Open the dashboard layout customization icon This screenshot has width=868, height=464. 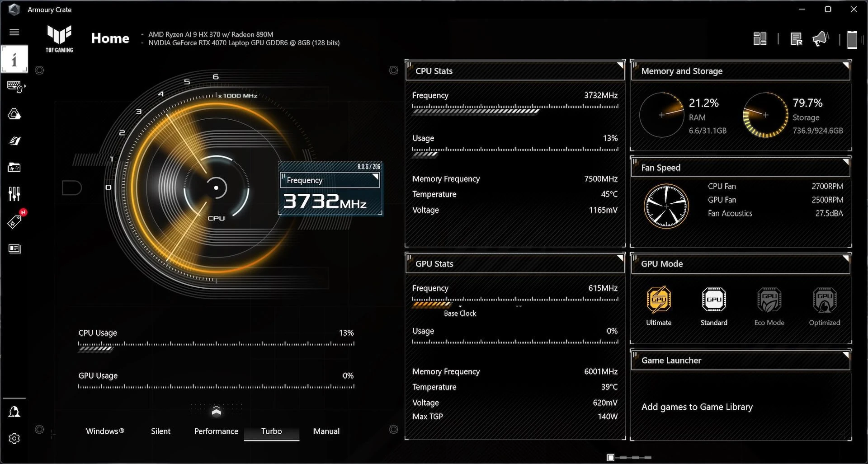(x=760, y=39)
